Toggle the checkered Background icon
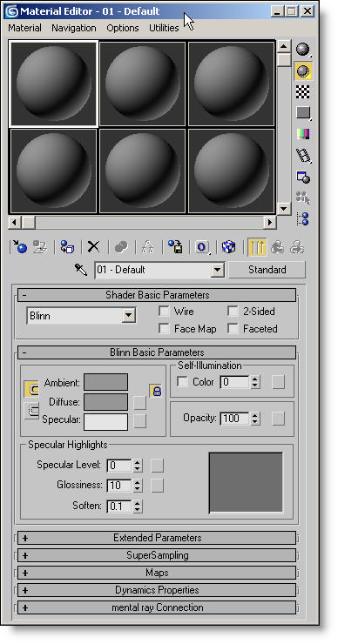The image size is (338, 644). point(303,92)
